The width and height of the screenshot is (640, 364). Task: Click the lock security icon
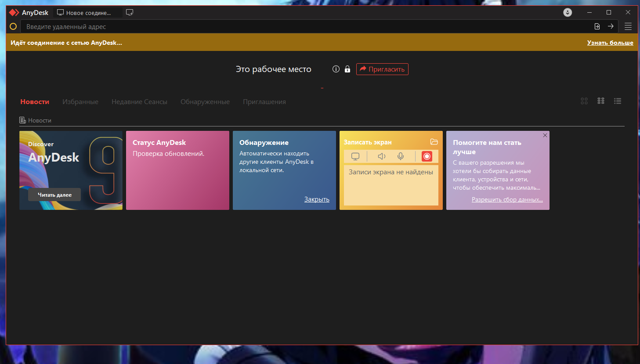click(x=347, y=69)
